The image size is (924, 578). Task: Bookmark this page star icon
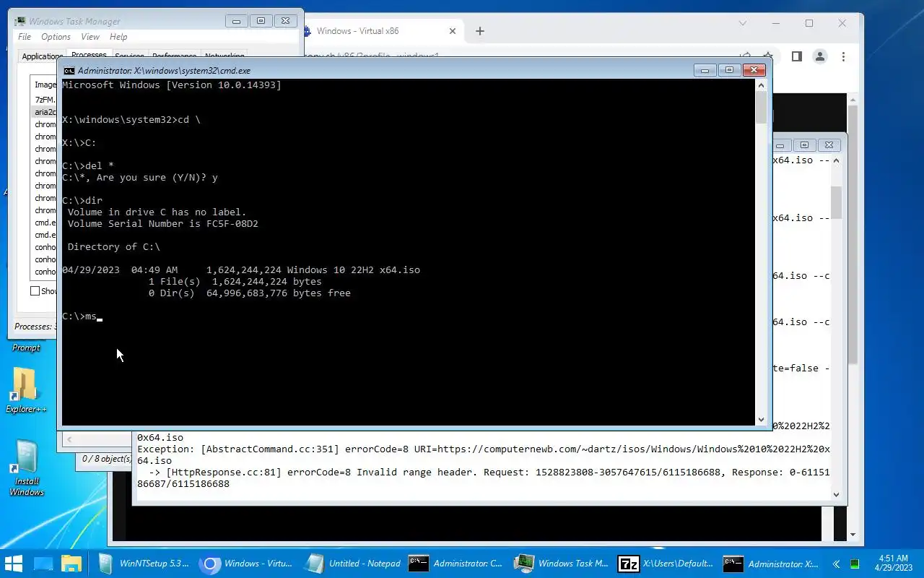(769, 56)
